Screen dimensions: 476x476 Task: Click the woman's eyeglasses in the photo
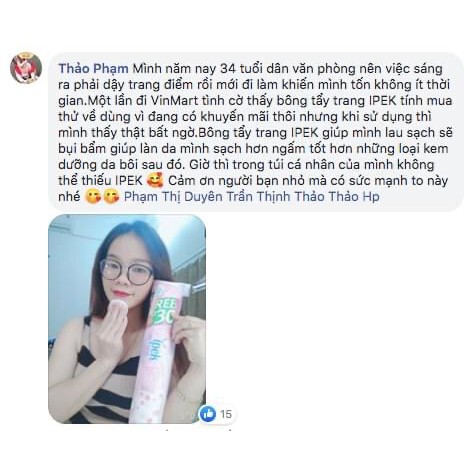[x=128, y=272]
